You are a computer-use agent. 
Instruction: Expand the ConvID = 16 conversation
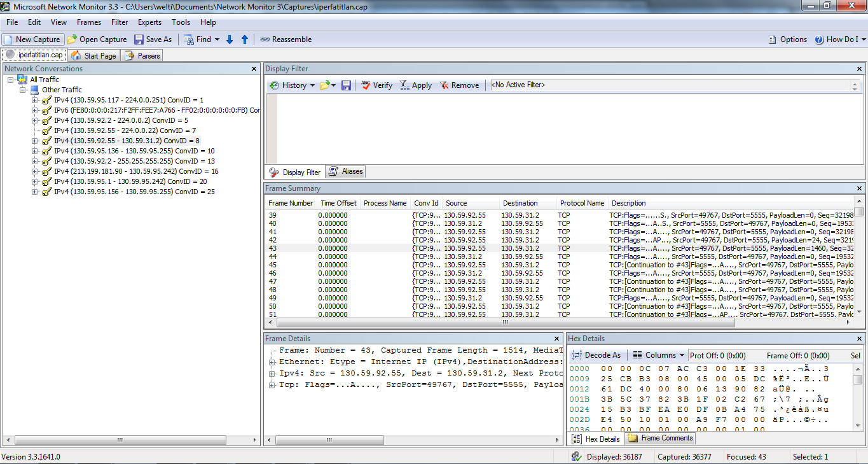(x=35, y=171)
